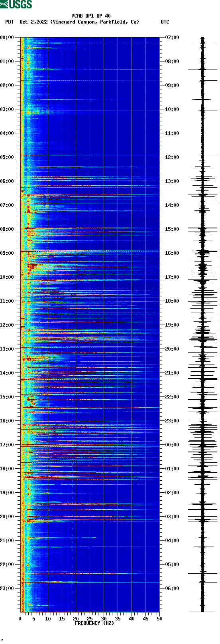Image resolution: width=220 pixels, height=644 pixels.
Task: Click the 18:00 PDT time label on left axis
Action: 7,469
